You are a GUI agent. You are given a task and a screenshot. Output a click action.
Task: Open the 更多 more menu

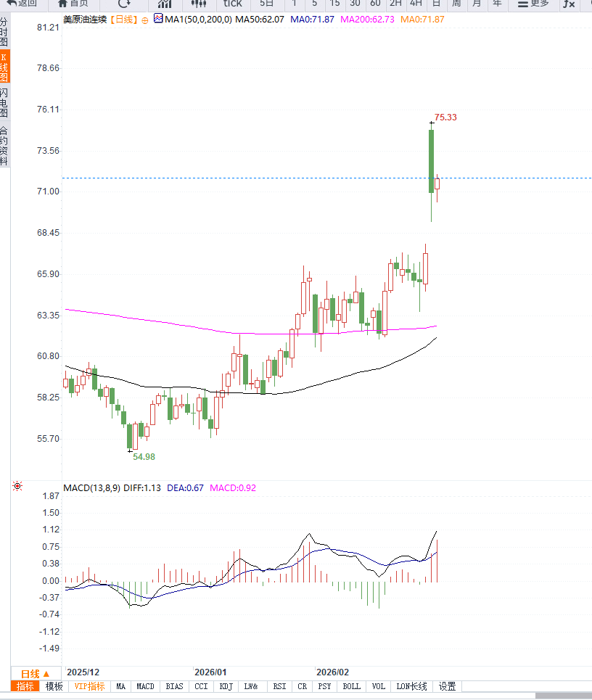[x=533, y=4]
